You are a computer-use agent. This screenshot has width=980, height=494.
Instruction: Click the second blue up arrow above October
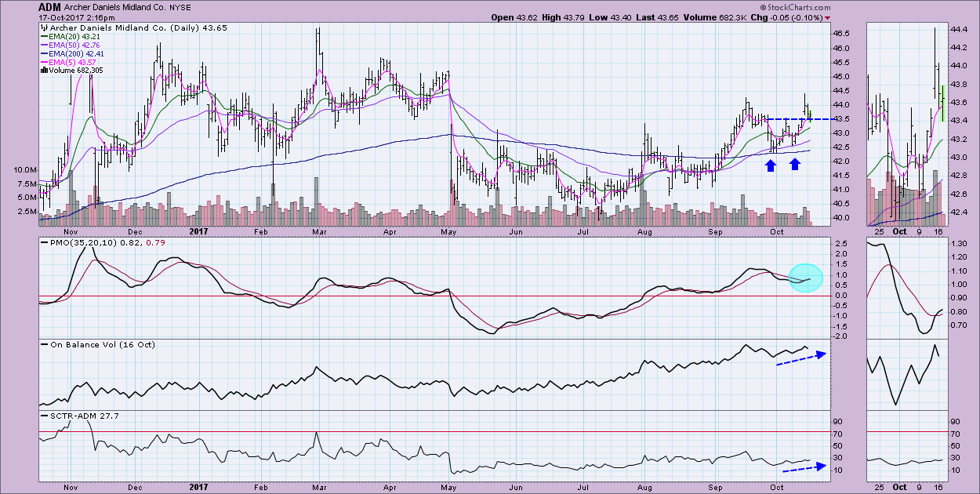795,163
